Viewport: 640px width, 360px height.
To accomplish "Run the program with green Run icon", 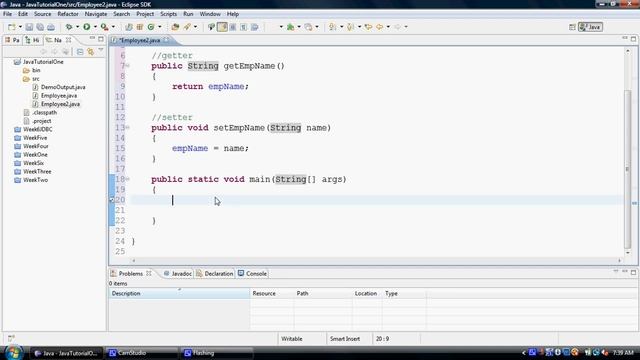I will pyautogui.click(x=87, y=27).
